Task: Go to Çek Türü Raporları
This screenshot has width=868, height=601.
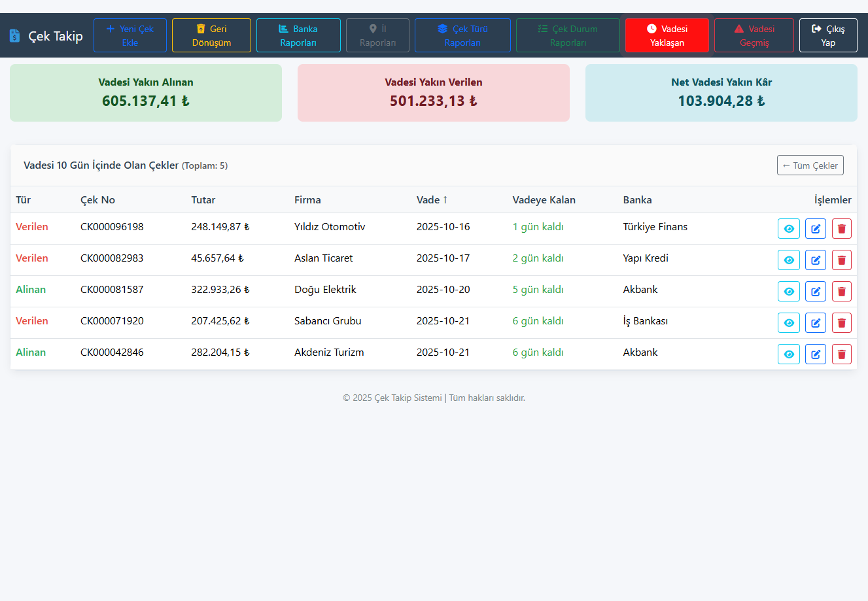Action: point(462,35)
